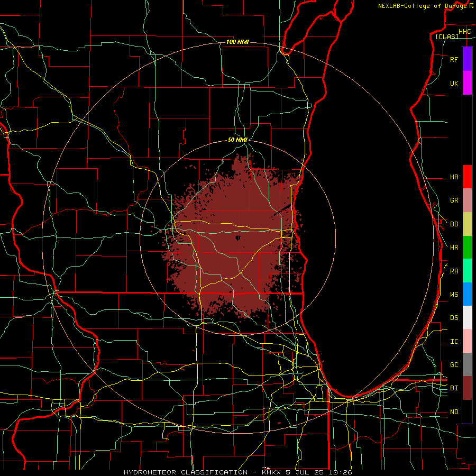
Task: Click the 50 NMI range ring label
Action: tap(237, 140)
